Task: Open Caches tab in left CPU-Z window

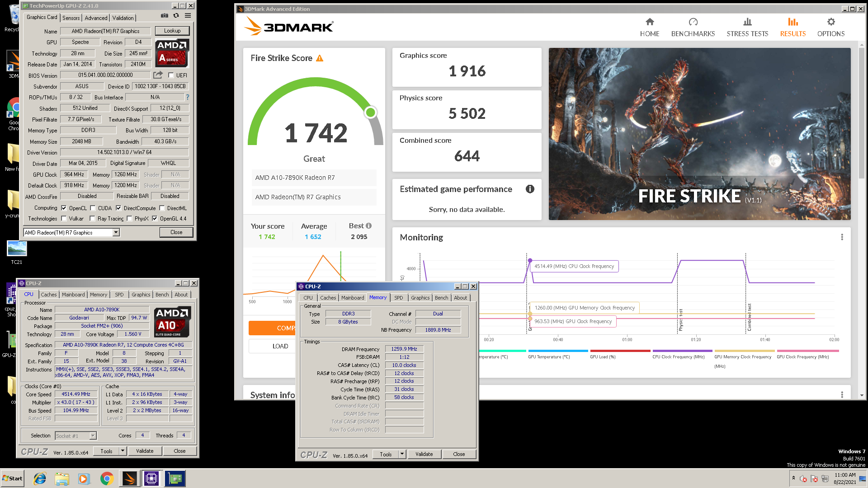Action: point(49,295)
